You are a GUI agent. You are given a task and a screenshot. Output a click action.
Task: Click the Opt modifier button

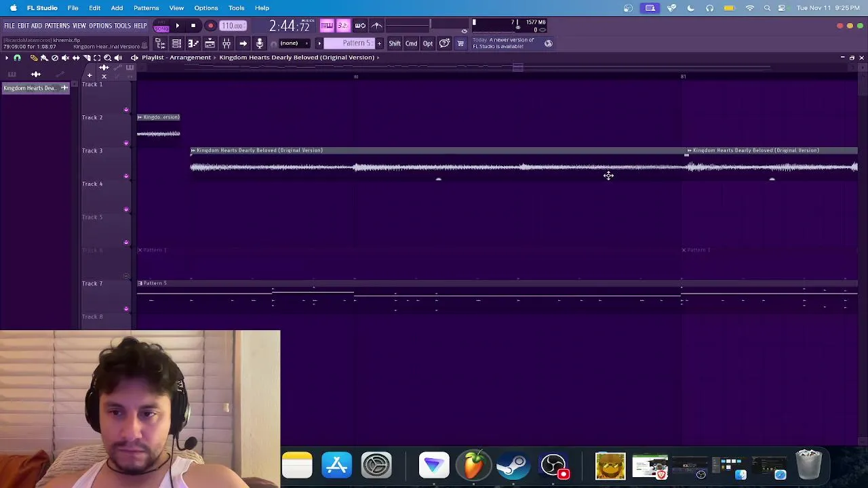[x=428, y=43]
